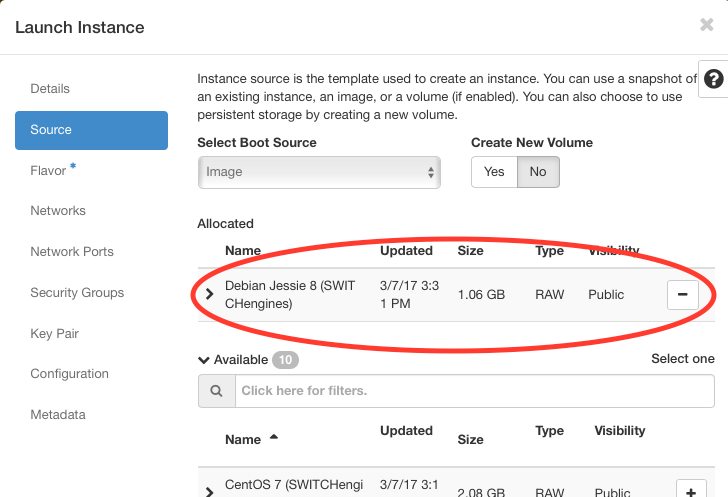Click the search magnifier icon

pyautogui.click(x=215, y=390)
